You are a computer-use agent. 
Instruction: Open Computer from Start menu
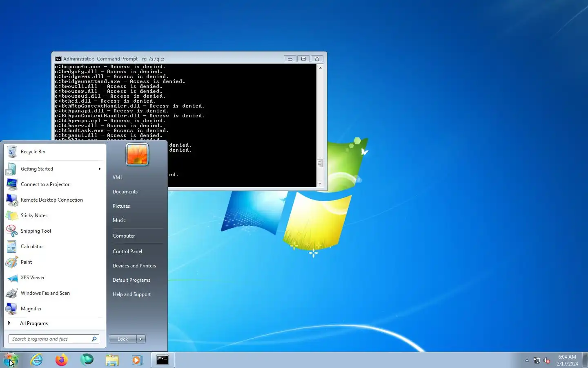(124, 236)
